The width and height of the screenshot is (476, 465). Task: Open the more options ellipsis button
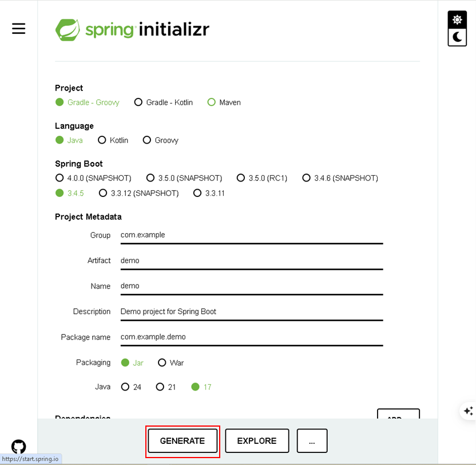pyautogui.click(x=312, y=441)
